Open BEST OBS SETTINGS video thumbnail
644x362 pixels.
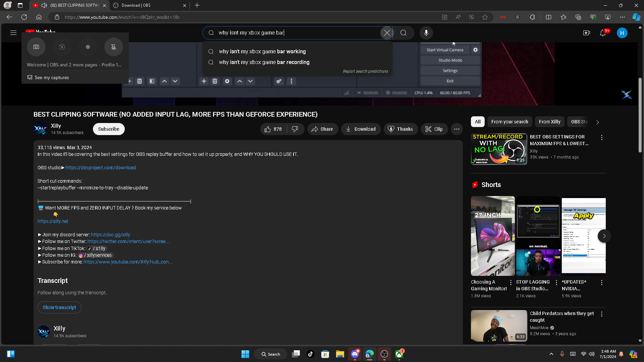pyautogui.click(x=499, y=149)
